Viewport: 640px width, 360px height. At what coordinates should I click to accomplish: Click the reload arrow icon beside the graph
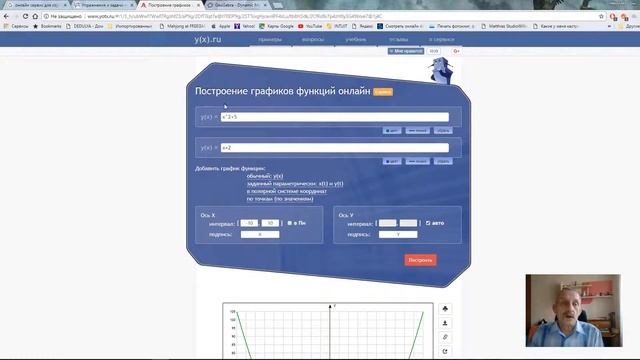point(445,351)
